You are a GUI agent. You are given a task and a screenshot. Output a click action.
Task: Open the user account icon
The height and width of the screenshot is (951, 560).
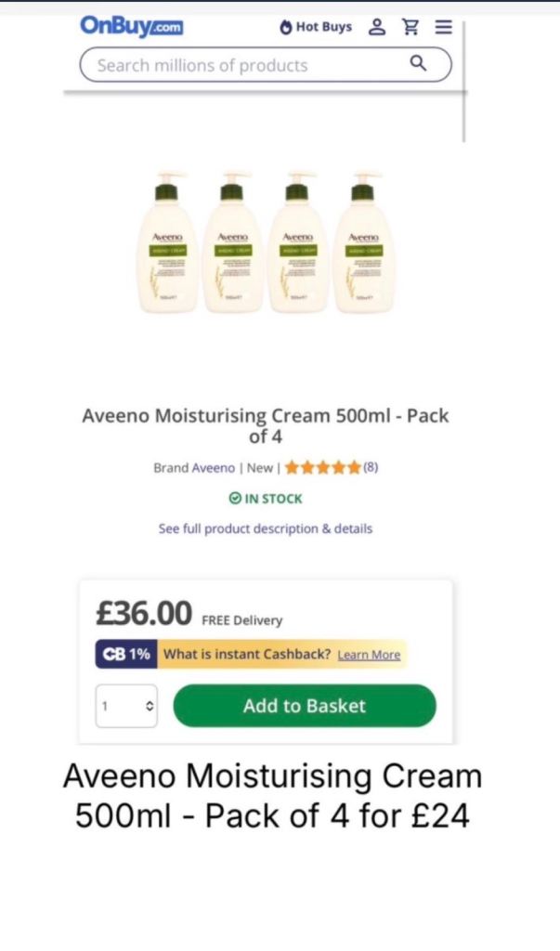pyautogui.click(x=377, y=27)
